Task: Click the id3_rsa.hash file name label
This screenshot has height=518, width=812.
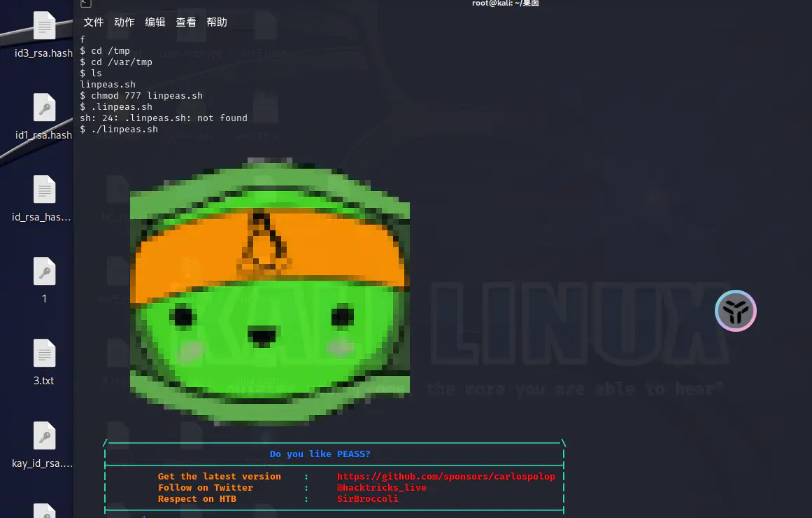Action: click(43, 53)
